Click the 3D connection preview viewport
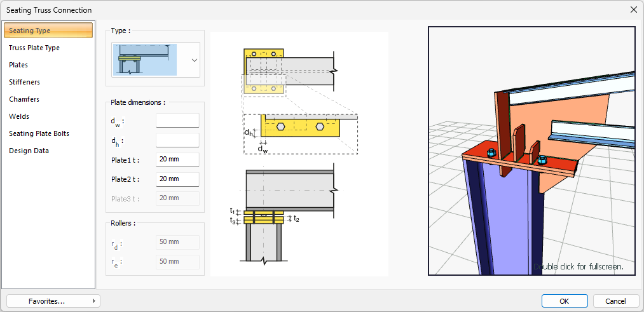This screenshot has height=312, width=644. [531, 151]
